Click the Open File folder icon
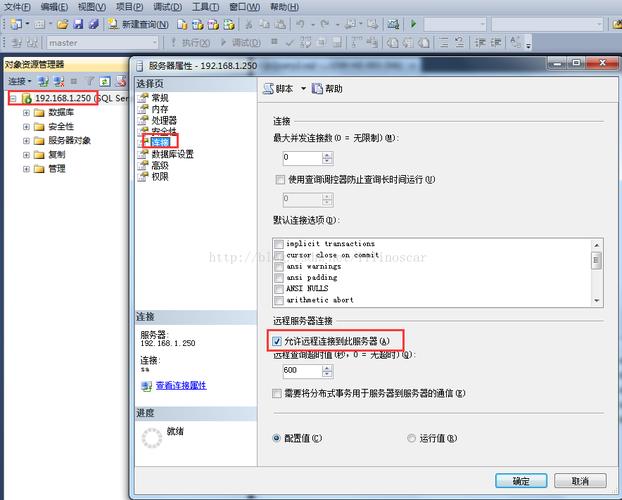The width and height of the screenshot is (622, 500). point(62,24)
